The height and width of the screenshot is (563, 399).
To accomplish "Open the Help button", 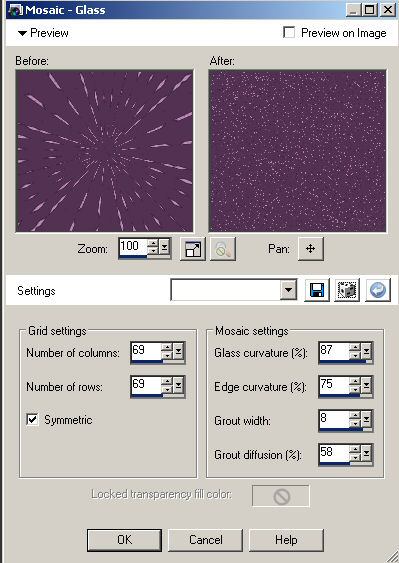I will click(x=286, y=540).
